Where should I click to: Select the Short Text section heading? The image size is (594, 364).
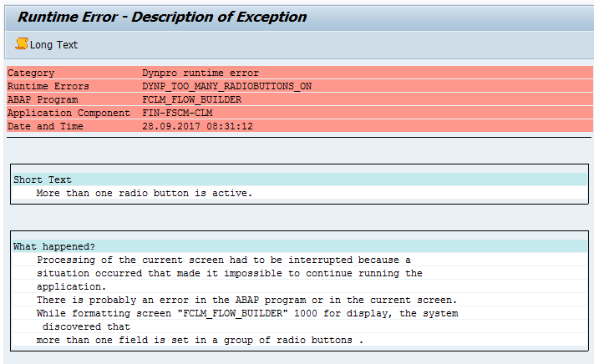coord(43,179)
